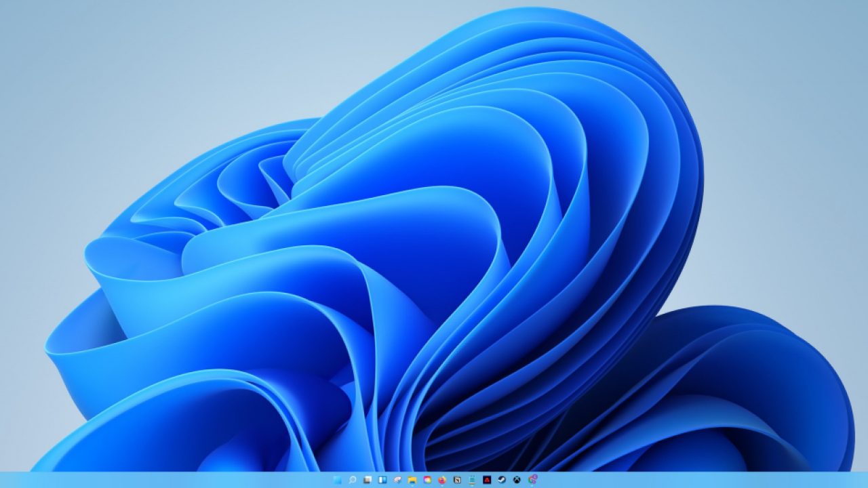
Task: Launch Notion from the taskbar
Action: click(458, 479)
